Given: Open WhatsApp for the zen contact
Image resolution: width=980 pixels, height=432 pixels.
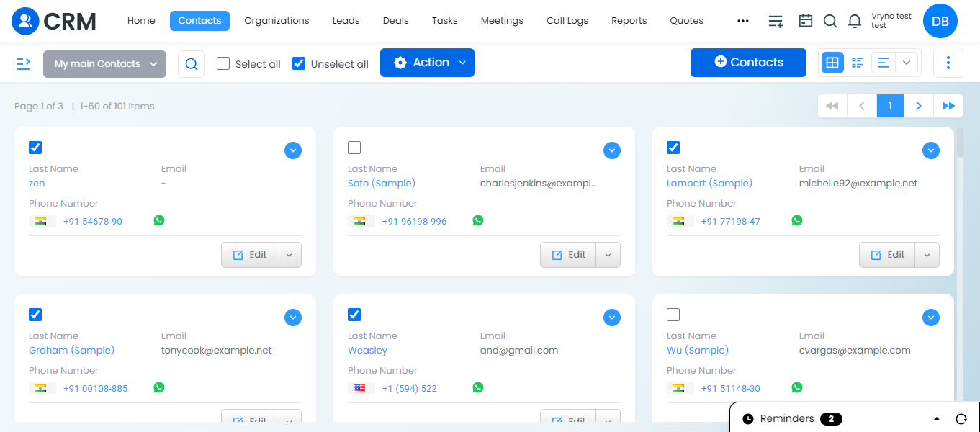Looking at the screenshot, I should point(159,220).
